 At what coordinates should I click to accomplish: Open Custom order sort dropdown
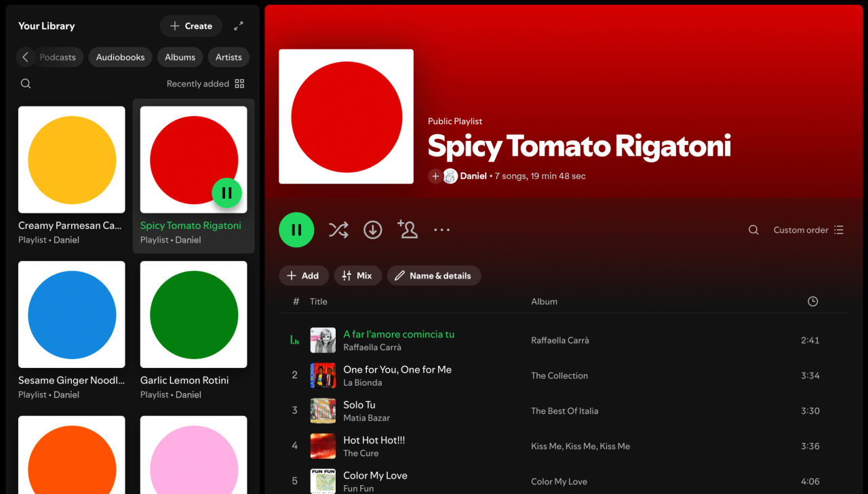[809, 230]
